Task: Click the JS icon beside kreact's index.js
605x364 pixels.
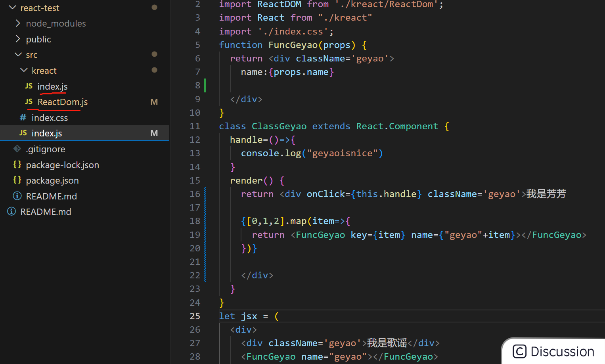Action: click(29, 86)
